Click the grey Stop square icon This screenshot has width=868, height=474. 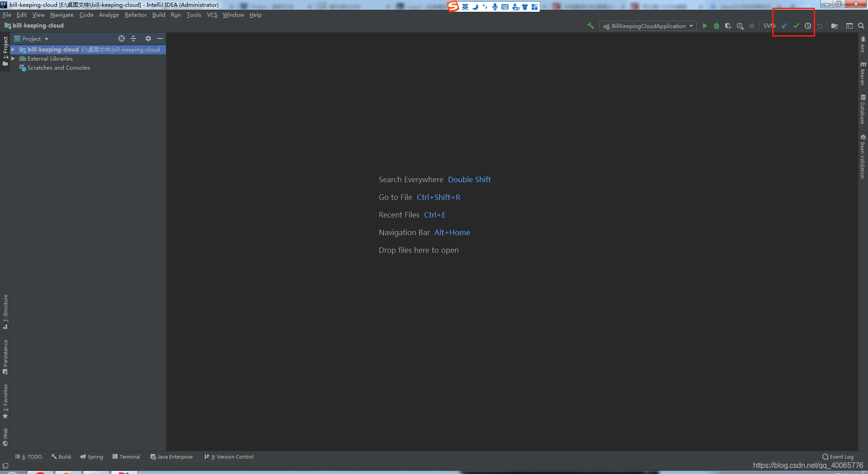coord(752,26)
